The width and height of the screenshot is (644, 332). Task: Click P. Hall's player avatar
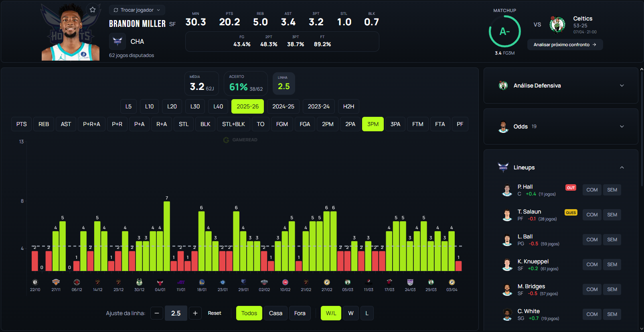(x=507, y=190)
